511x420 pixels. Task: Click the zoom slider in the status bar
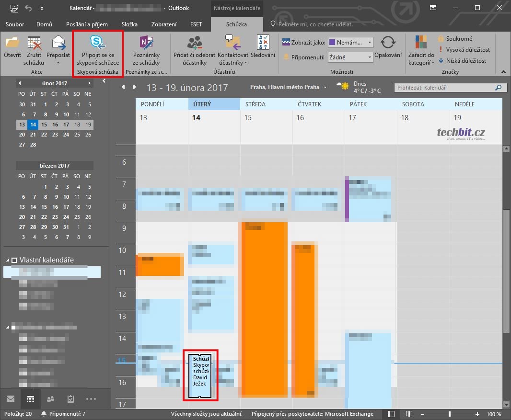click(449, 414)
